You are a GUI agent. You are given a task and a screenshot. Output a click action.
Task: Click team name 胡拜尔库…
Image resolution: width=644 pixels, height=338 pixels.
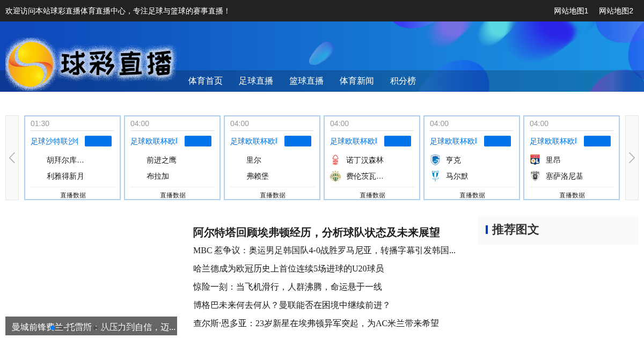(65, 160)
